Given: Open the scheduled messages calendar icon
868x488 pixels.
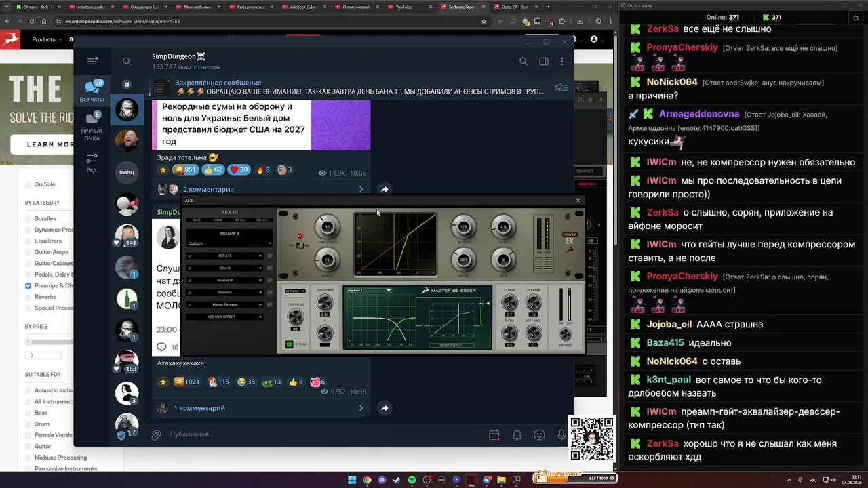Looking at the screenshot, I should (x=494, y=434).
